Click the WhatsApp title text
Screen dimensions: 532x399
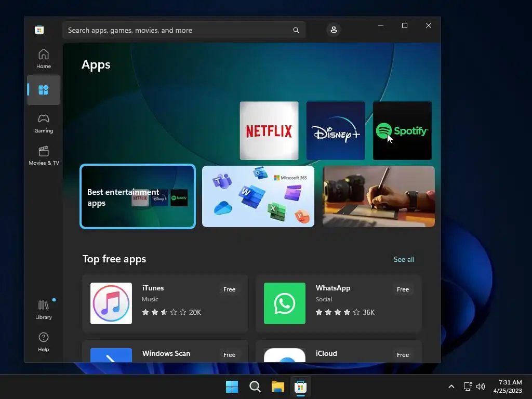(333, 288)
